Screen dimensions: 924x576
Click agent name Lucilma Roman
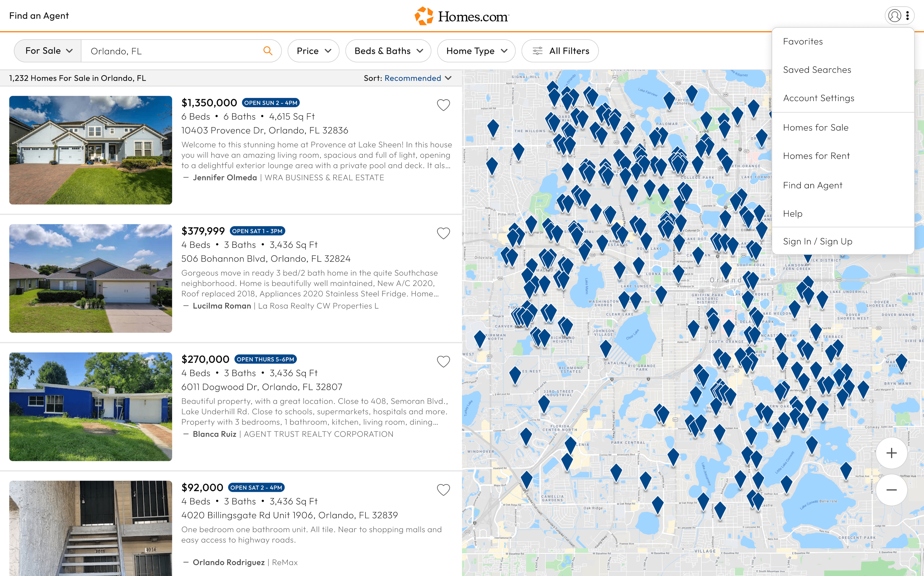click(222, 306)
